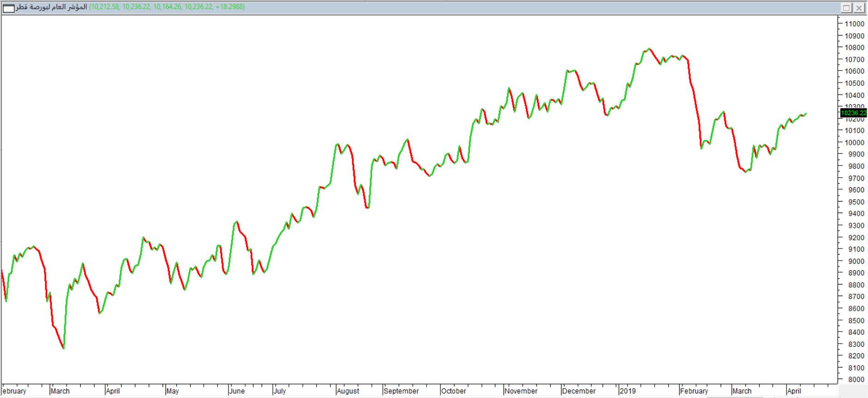Click the current price tag 10236.22
The width and height of the screenshot is (868, 398).
tap(853, 113)
